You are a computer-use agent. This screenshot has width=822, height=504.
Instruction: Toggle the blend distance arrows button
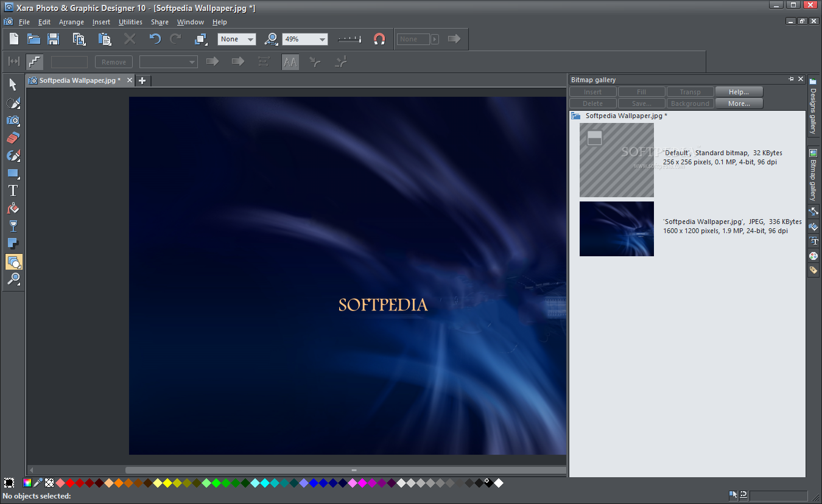click(x=13, y=61)
